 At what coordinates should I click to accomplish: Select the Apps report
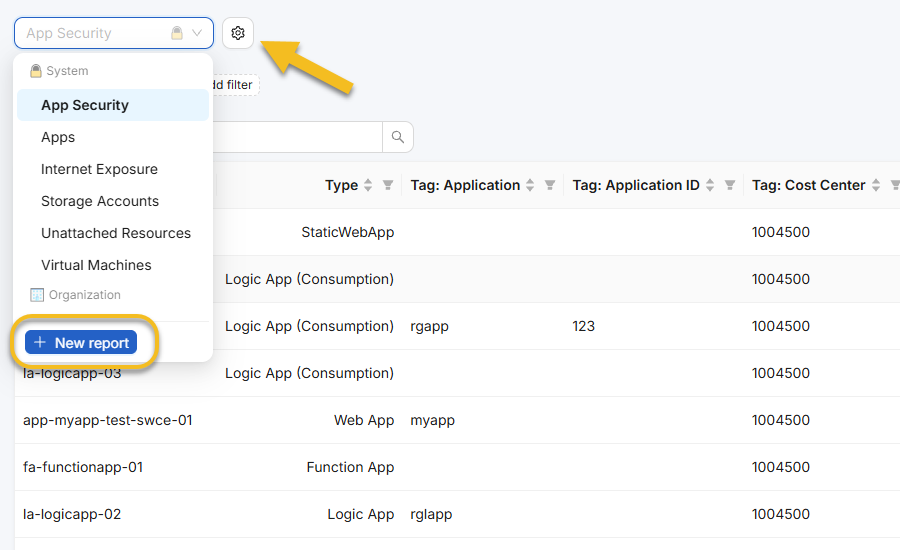(113, 137)
